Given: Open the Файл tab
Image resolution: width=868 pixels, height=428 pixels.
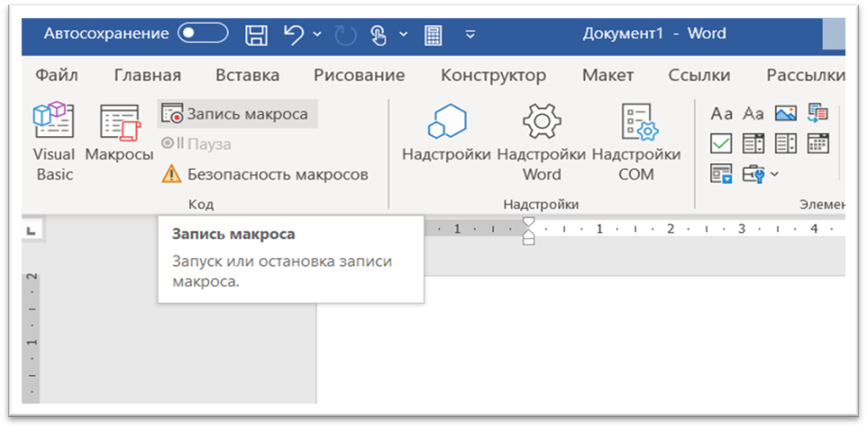Looking at the screenshot, I should point(57,76).
